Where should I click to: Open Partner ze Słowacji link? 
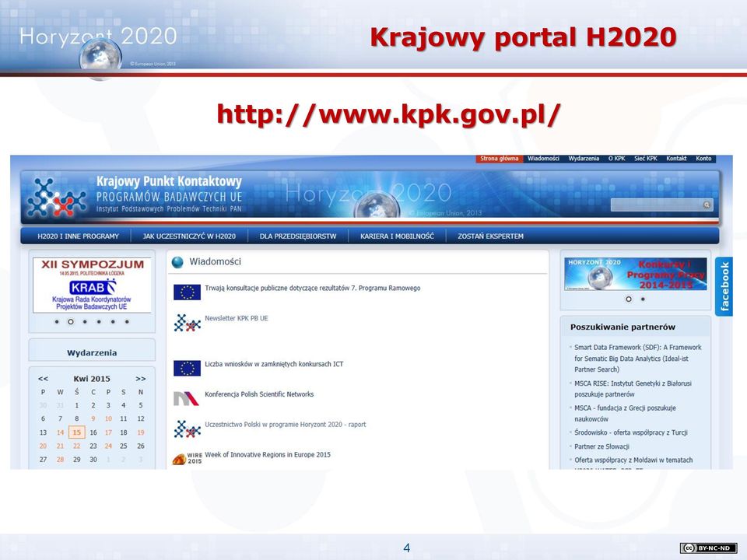601,446
